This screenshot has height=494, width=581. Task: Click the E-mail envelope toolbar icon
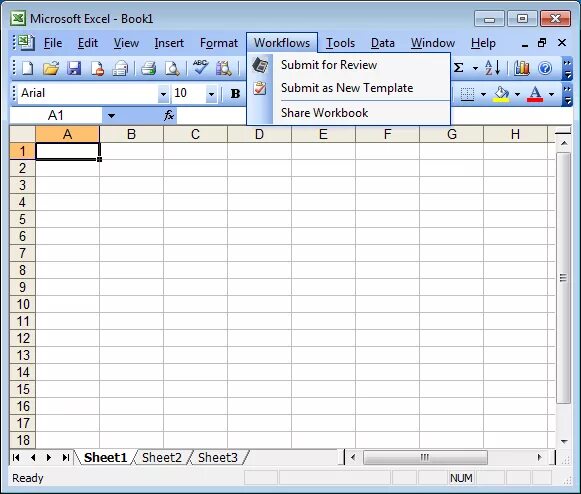(x=120, y=68)
